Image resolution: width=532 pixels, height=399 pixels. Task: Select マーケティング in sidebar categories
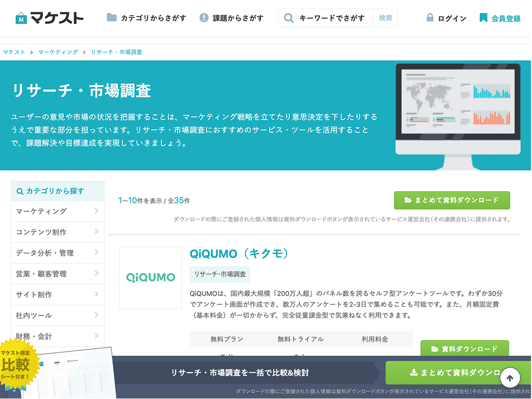pyautogui.click(x=58, y=212)
